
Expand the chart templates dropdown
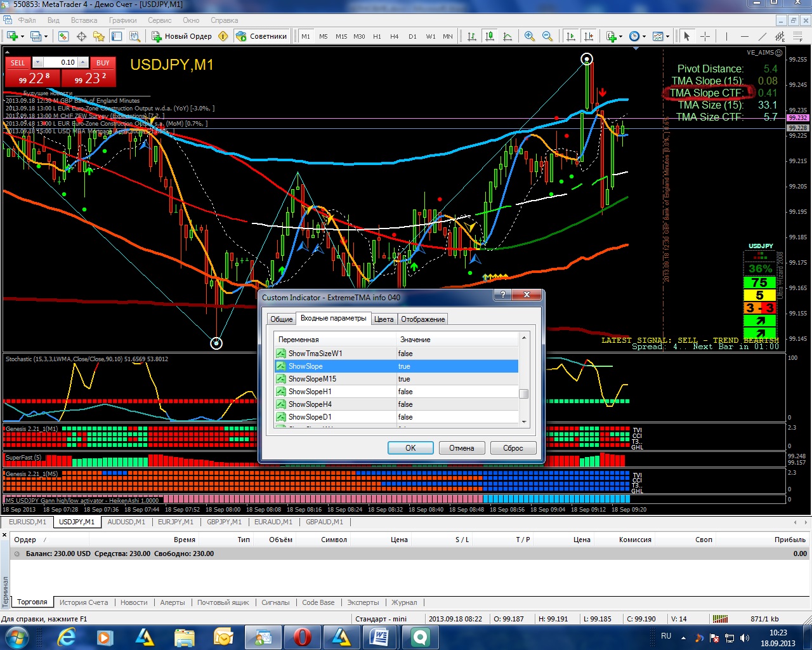(x=667, y=36)
